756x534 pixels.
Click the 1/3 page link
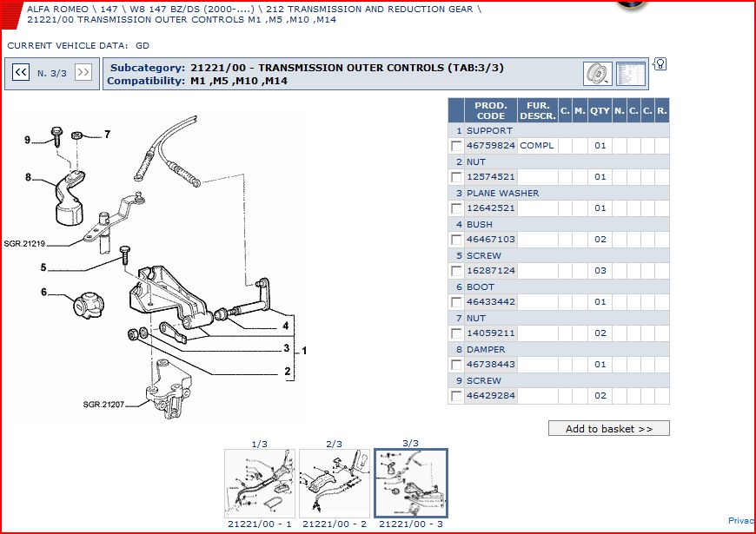point(260,444)
